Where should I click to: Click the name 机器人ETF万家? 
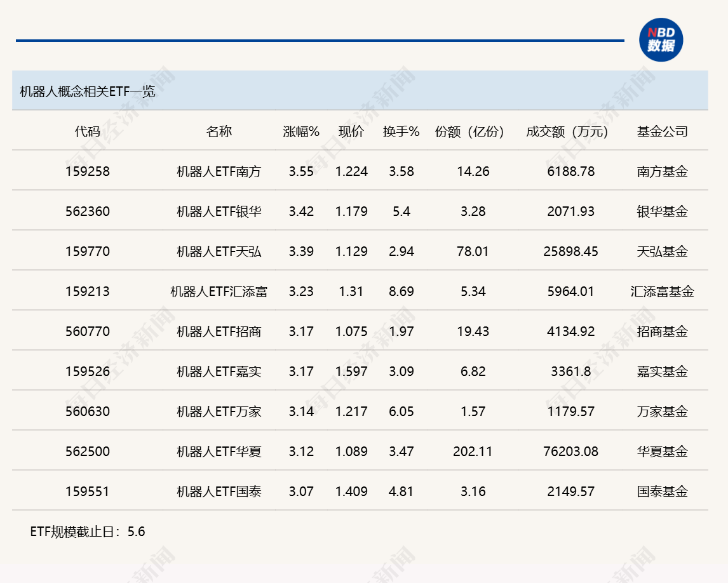[219, 411]
